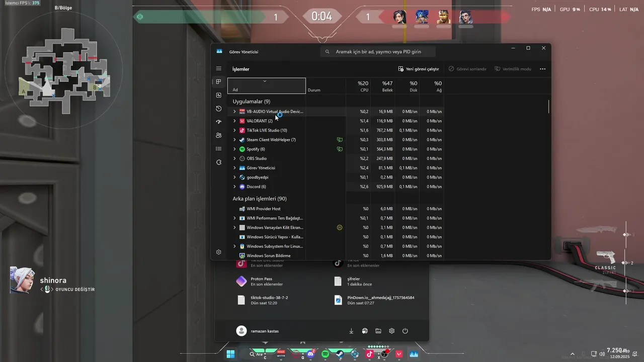This screenshot has width=644, height=362.
Task: Open Startup apps via the sidebar gauge icon
Action: pyautogui.click(x=218, y=122)
